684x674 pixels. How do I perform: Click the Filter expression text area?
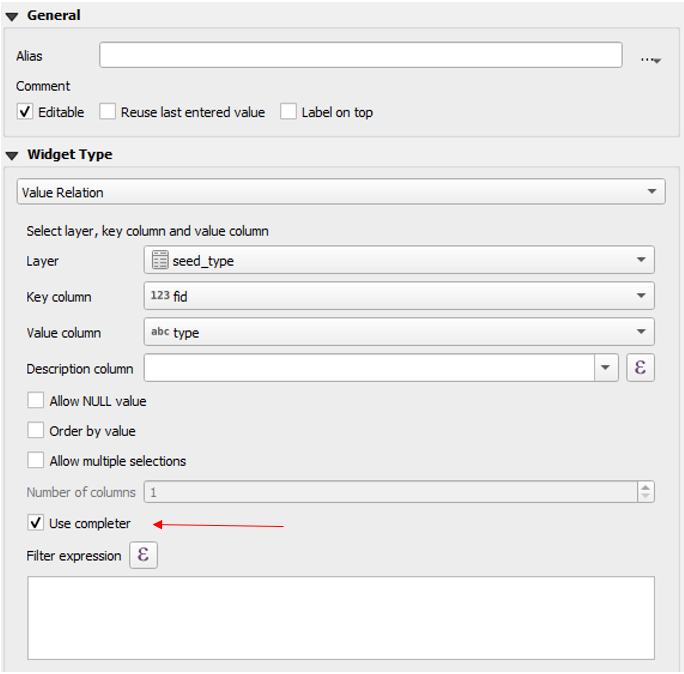pyautogui.click(x=341, y=618)
